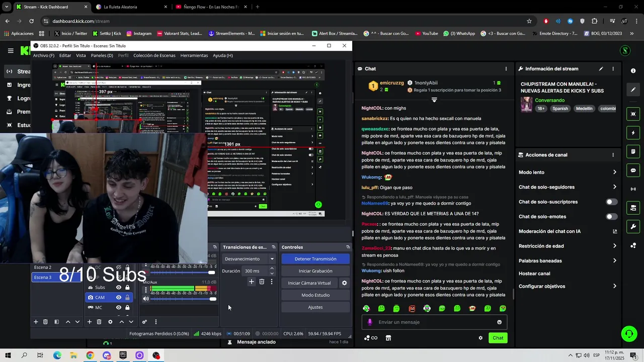
Task: Expand Chat de solo-seguidores options
Action: [x=614, y=187]
